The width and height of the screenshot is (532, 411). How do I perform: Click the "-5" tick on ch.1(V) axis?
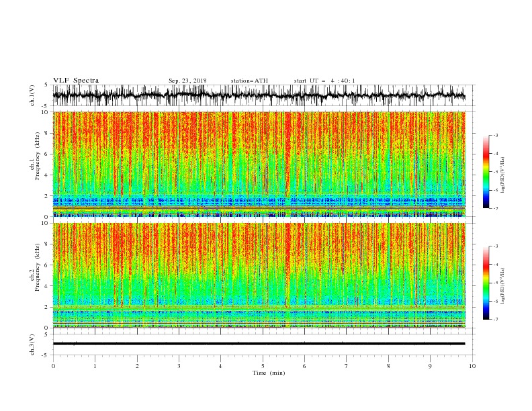pos(46,106)
